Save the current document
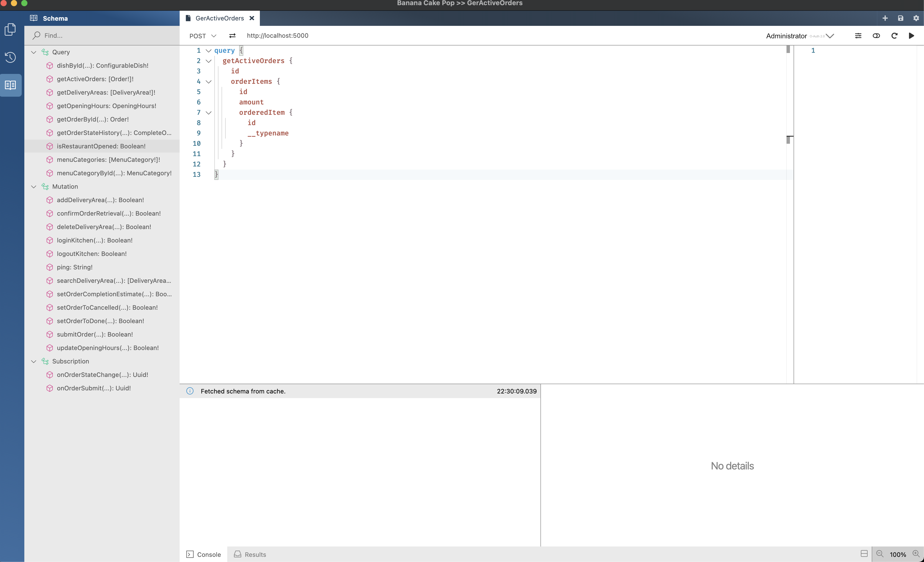 pyautogui.click(x=900, y=18)
